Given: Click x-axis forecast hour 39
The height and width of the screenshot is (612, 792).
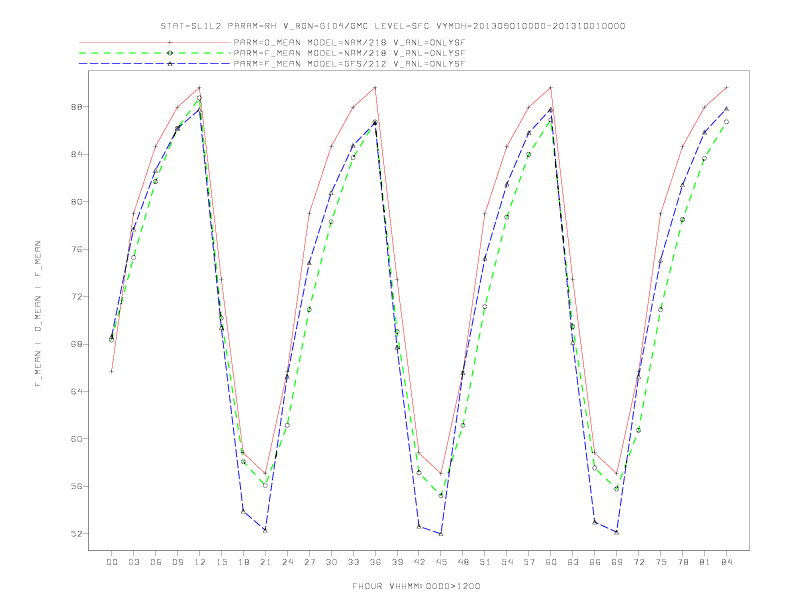Looking at the screenshot, I should 397,562.
